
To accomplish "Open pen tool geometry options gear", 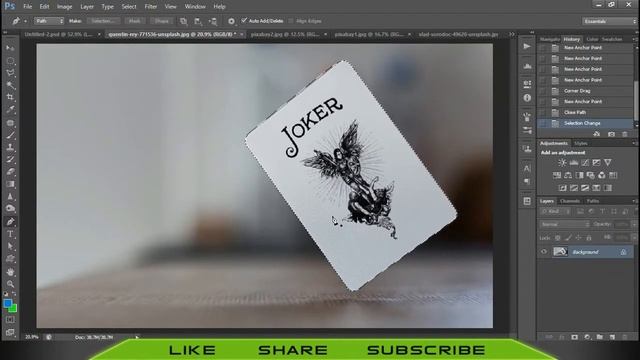I will click(x=231, y=21).
